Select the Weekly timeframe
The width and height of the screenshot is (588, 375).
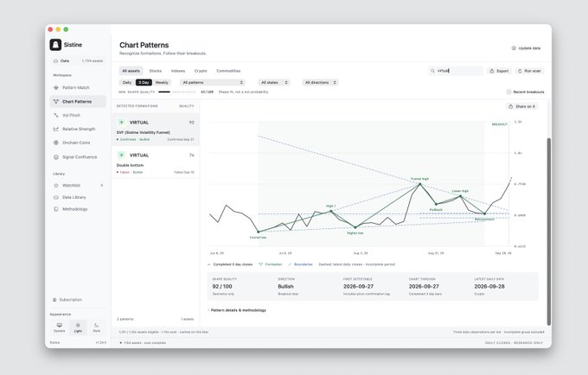tap(162, 82)
